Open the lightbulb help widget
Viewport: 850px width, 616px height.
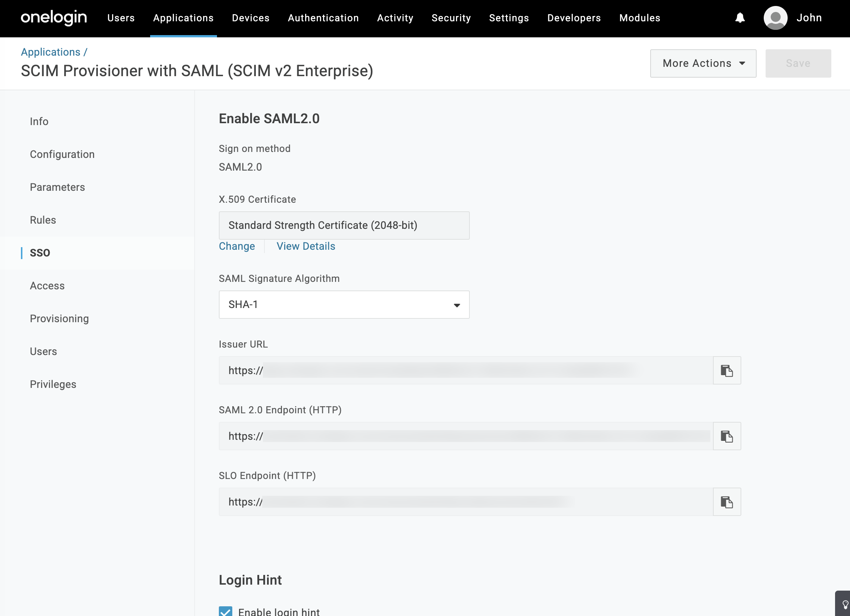845,604
